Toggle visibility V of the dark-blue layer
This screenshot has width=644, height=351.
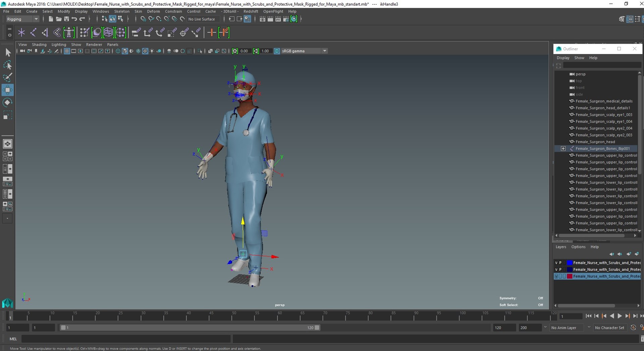point(556,269)
